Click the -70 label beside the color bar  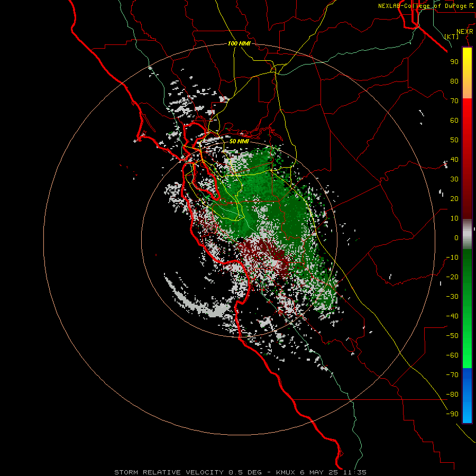pos(452,375)
